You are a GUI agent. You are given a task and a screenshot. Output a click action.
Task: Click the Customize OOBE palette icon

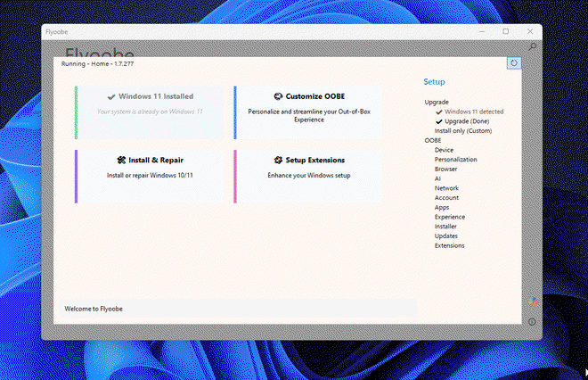278,96
